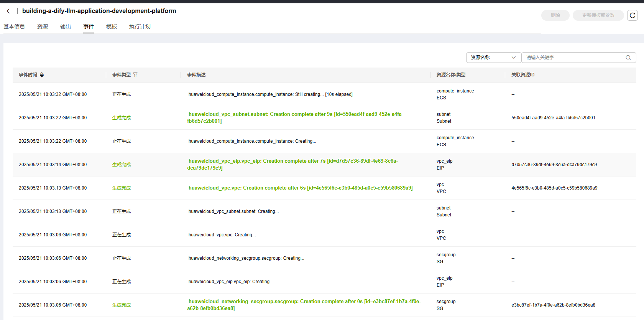The width and height of the screenshot is (644, 320).
Task: Click compute_instance ECS in the 10:03:32 row
Action: click(455, 94)
